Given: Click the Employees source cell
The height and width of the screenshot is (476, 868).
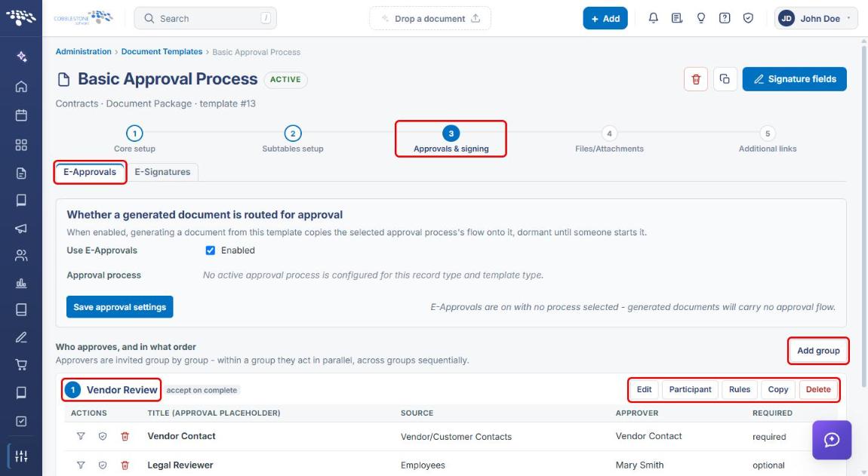Looking at the screenshot, I should (423, 465).
